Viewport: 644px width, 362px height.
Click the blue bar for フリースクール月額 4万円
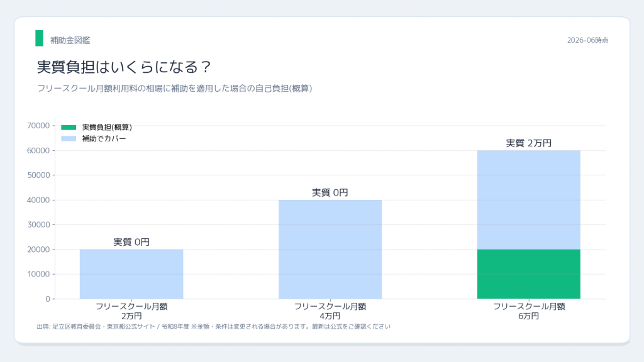(330, 250)
